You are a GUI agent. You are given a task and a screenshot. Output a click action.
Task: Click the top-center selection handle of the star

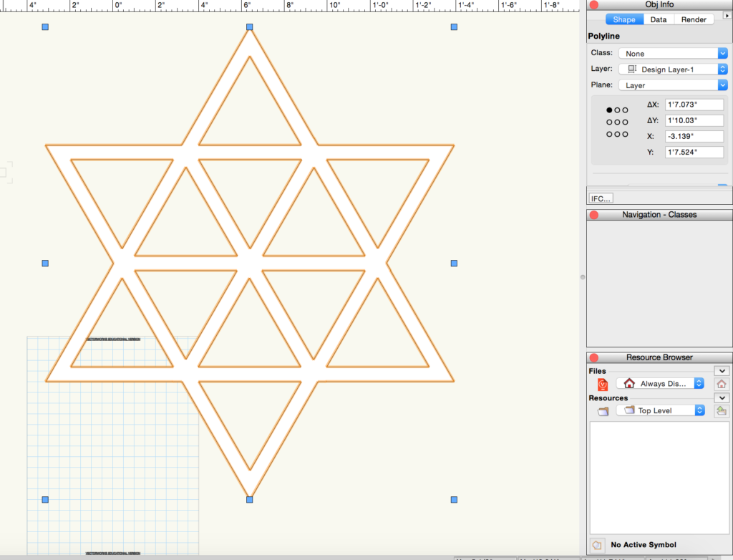tap(250, 27)
